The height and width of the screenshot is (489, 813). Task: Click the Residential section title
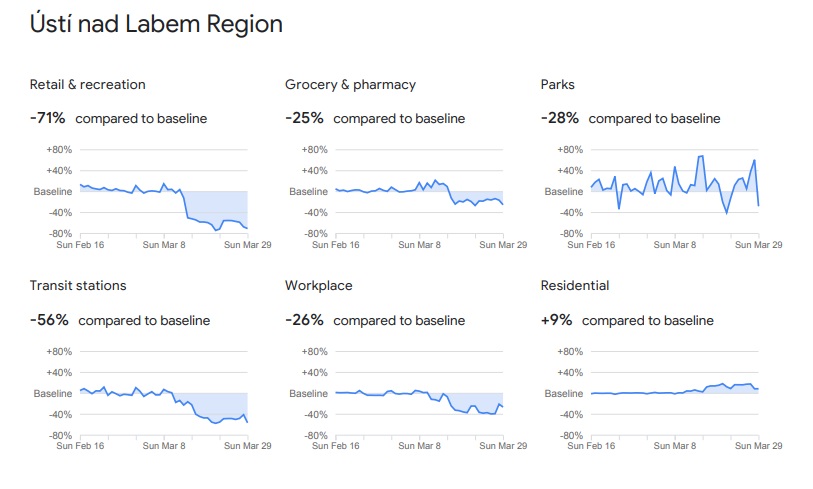point(574,286)
